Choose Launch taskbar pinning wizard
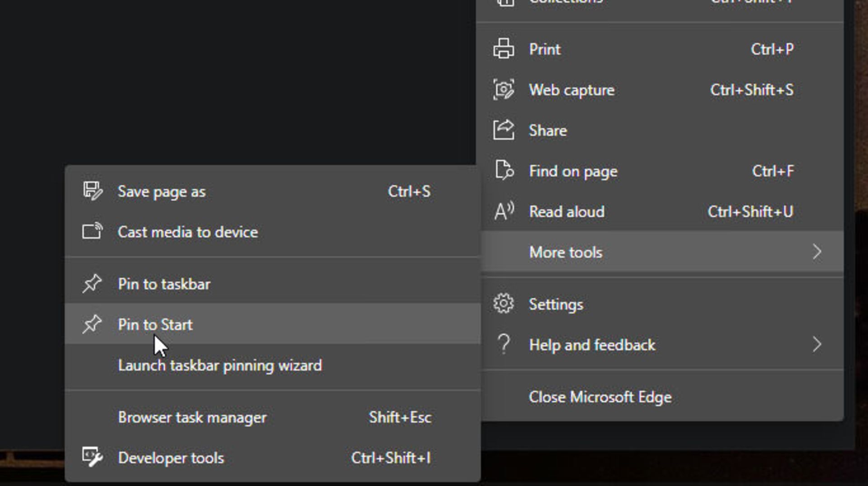This screenshot has height=486, width=868. tap(220, 365)
